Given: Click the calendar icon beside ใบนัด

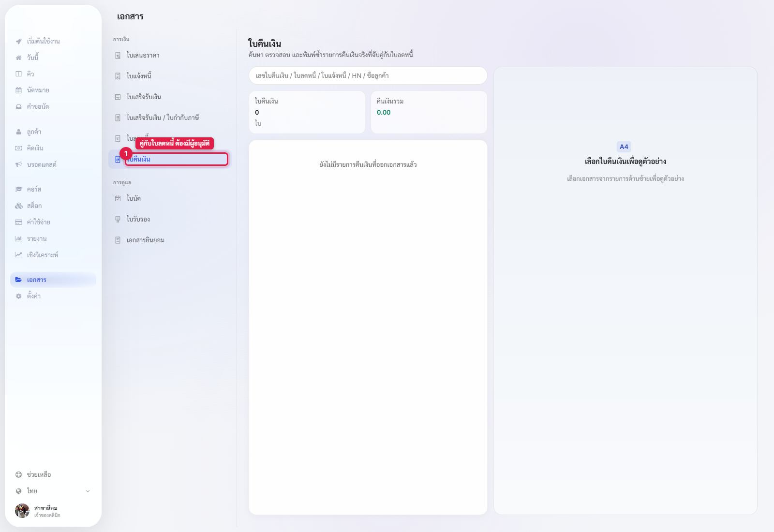Looking at the screenshot, I should click(118, 199).
